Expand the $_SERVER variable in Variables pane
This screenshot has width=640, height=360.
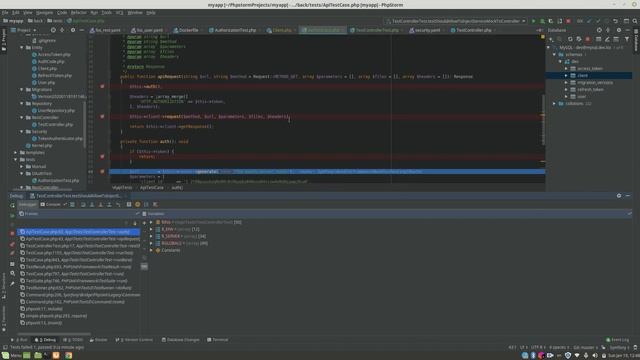[x=151, y=236]
